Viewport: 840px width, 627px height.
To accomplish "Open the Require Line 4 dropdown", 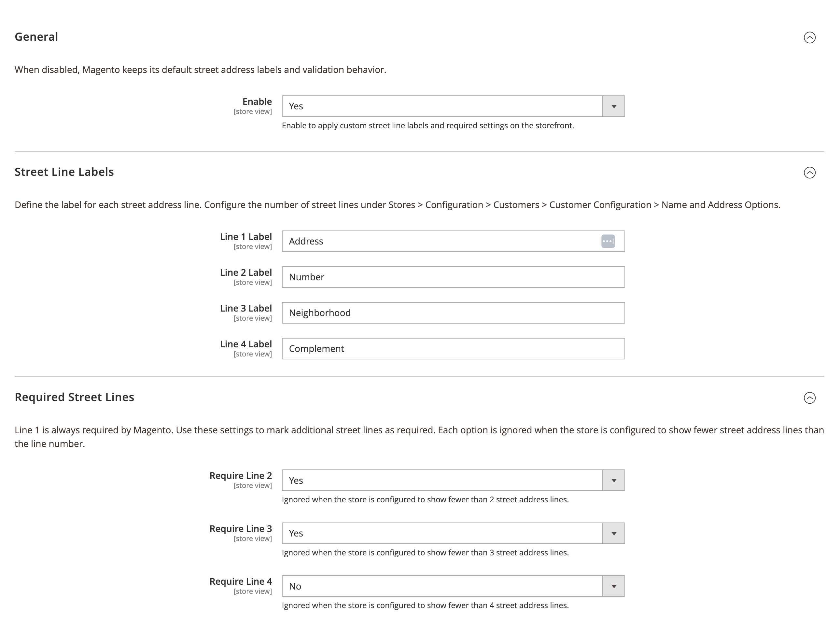I will (x=453, y=586).
